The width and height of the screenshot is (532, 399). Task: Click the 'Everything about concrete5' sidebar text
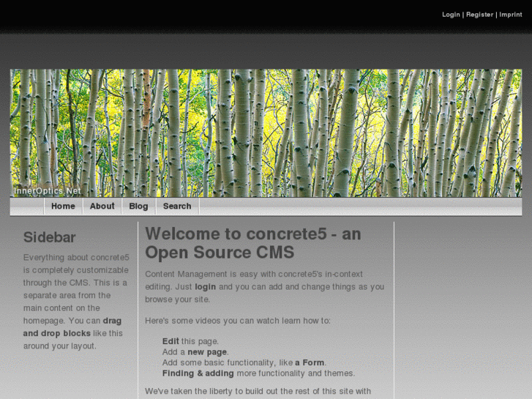pyautogui.click(x=76, y=302)
